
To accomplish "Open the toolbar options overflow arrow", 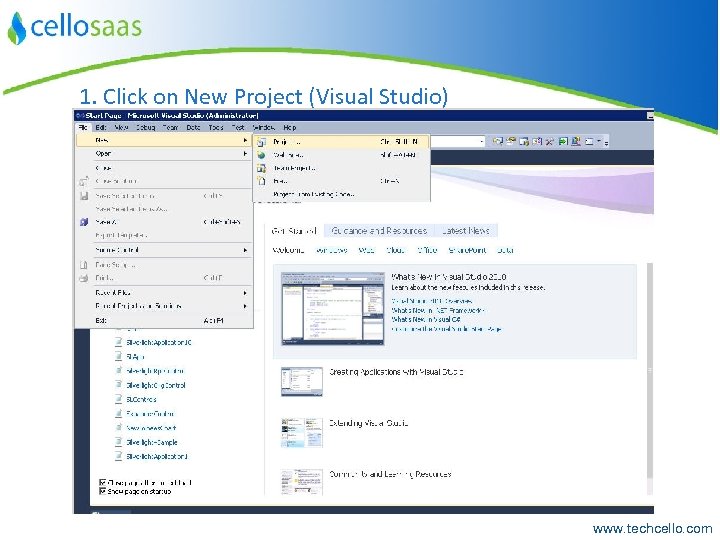I will pos(606,143).
